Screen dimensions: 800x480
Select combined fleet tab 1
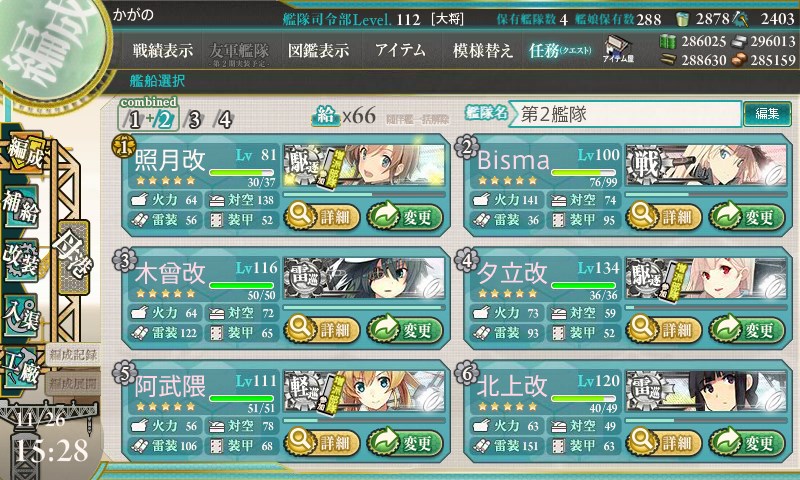(134, 120)
